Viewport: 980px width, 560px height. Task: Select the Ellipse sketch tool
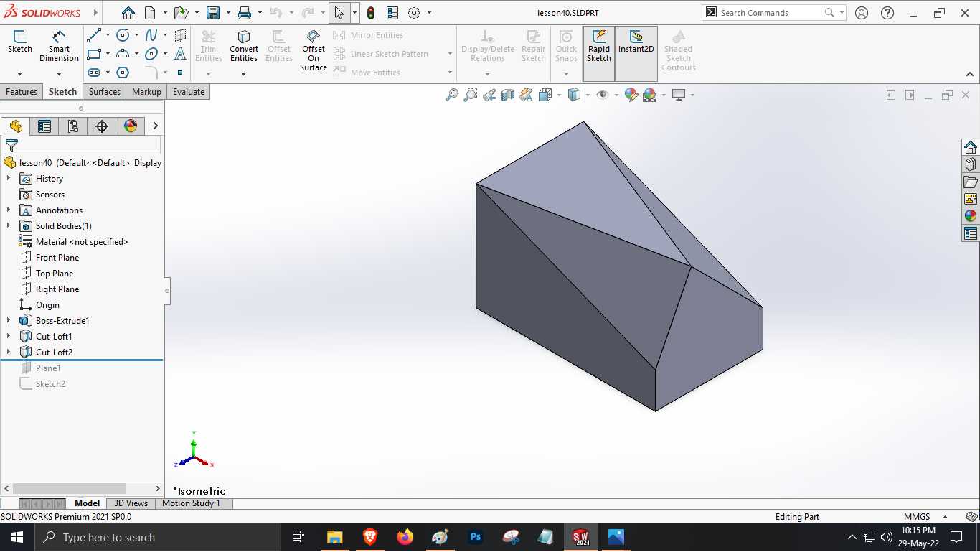pos(151,54)
